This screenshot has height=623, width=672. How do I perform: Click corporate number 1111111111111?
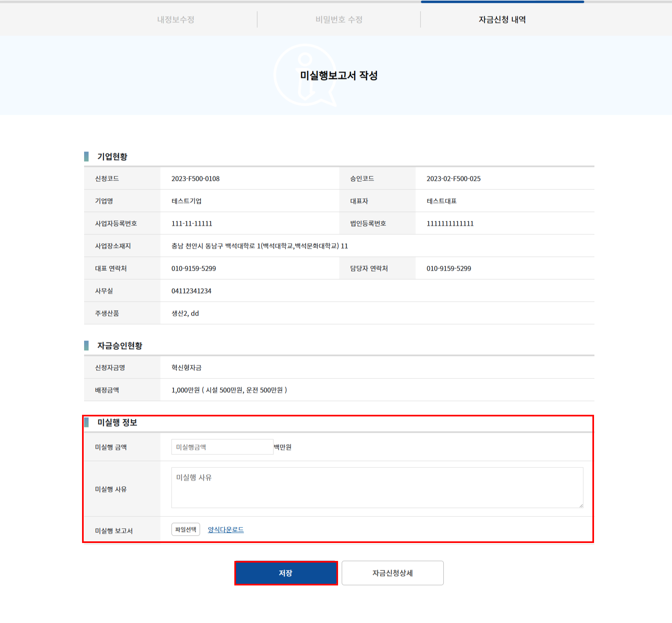450,224
